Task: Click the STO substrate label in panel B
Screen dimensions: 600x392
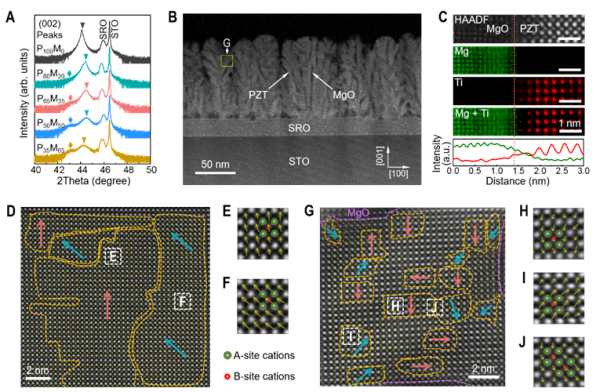Action: (x=299, y=161)
